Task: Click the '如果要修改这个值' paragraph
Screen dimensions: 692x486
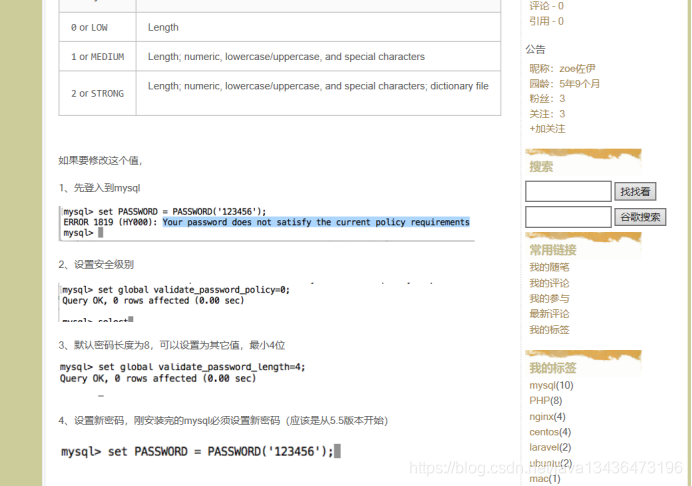Action: (x=100, y=161)
